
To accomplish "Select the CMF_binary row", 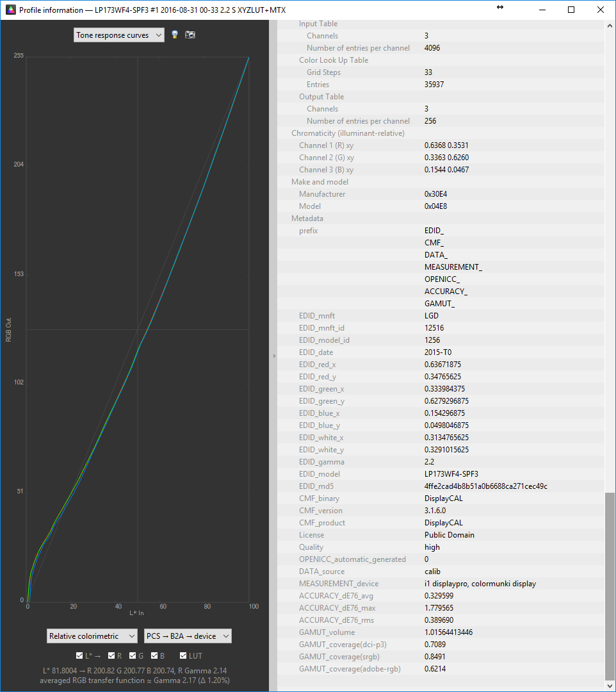I will tap(441, 498).
